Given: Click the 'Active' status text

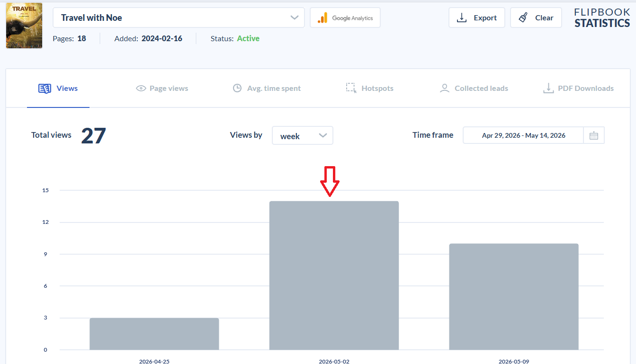Looking at the screenshot, I should coord(248,39).
